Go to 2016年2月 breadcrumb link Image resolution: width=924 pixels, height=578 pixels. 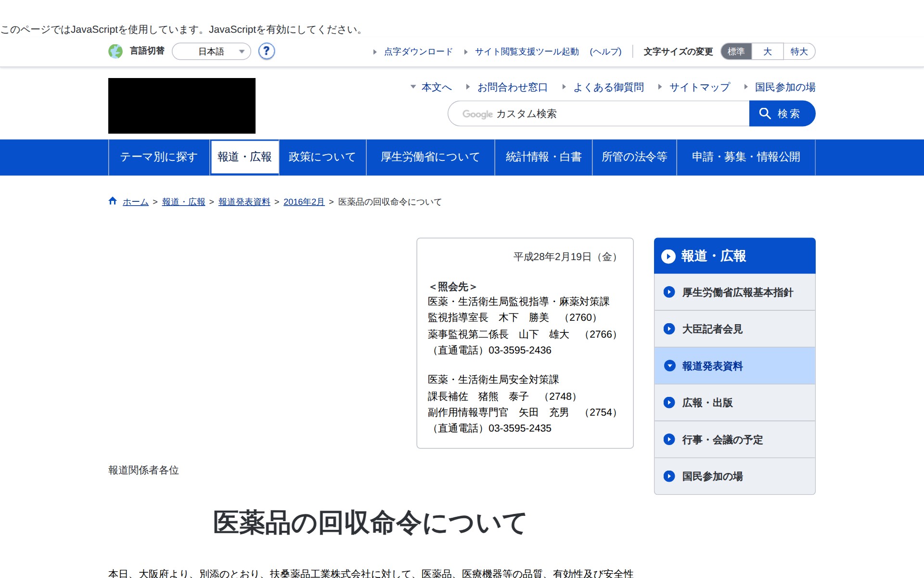point(304,202)
